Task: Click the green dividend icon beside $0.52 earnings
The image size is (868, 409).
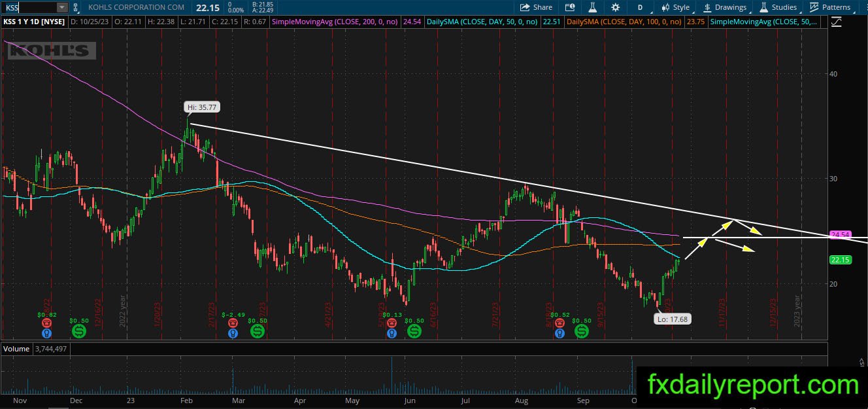Action: [x=582, y=331]
